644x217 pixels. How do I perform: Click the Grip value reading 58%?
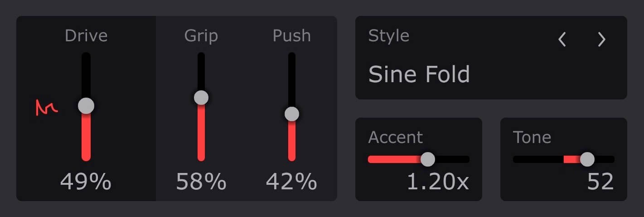[201, 182]
